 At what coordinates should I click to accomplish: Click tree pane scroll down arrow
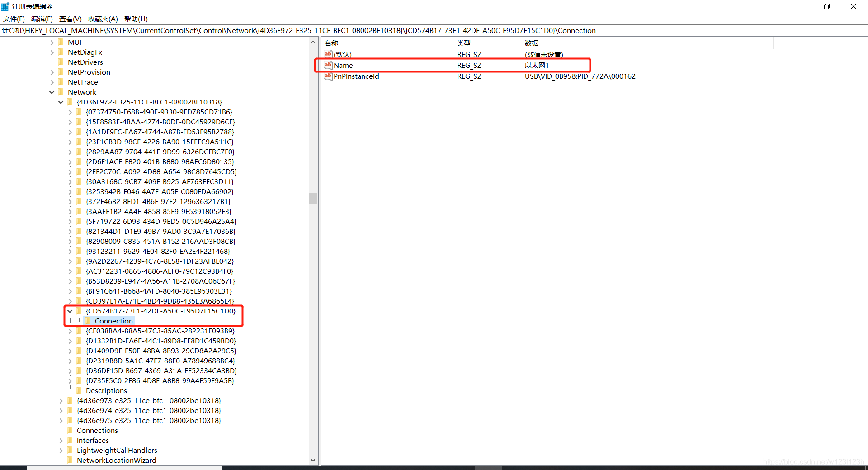(313, 461)
